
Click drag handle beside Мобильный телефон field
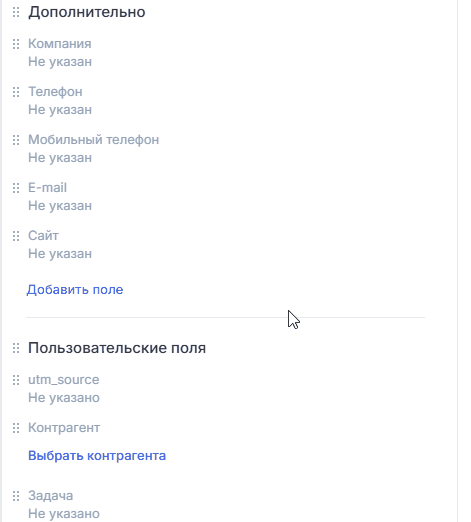point(16,140)
